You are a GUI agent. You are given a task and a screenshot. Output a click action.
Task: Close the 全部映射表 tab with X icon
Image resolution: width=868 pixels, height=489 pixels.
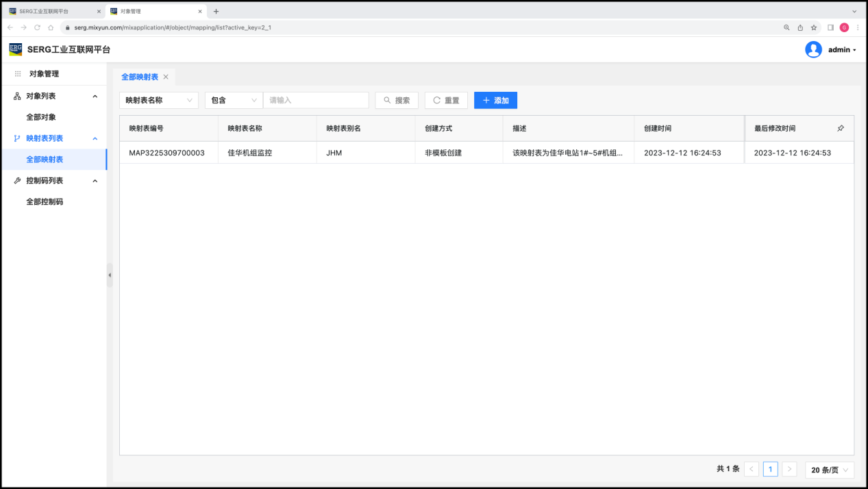pyautogui.click(x=166, y=77)
